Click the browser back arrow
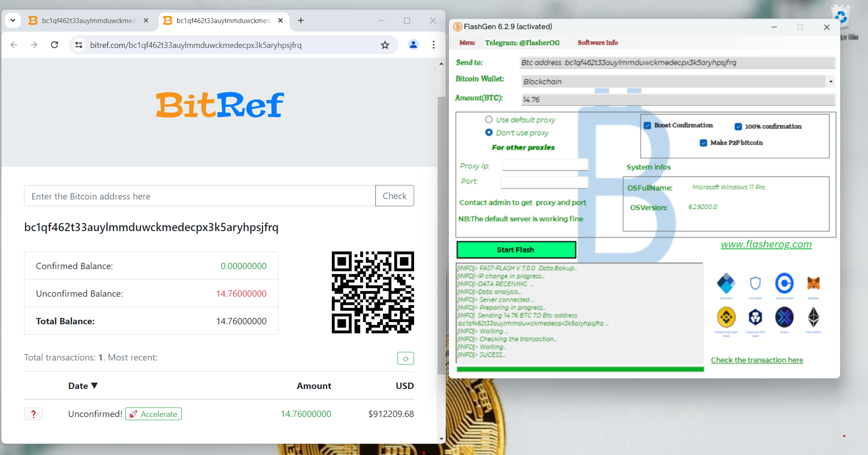The height and width of the screenshot is (455, 868). tap(14, 45)
